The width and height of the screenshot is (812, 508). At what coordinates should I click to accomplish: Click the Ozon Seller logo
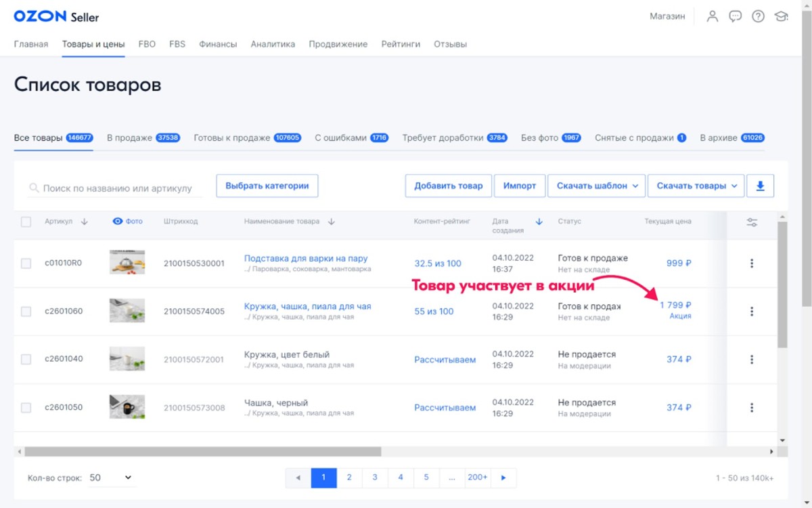click(56, 16)
